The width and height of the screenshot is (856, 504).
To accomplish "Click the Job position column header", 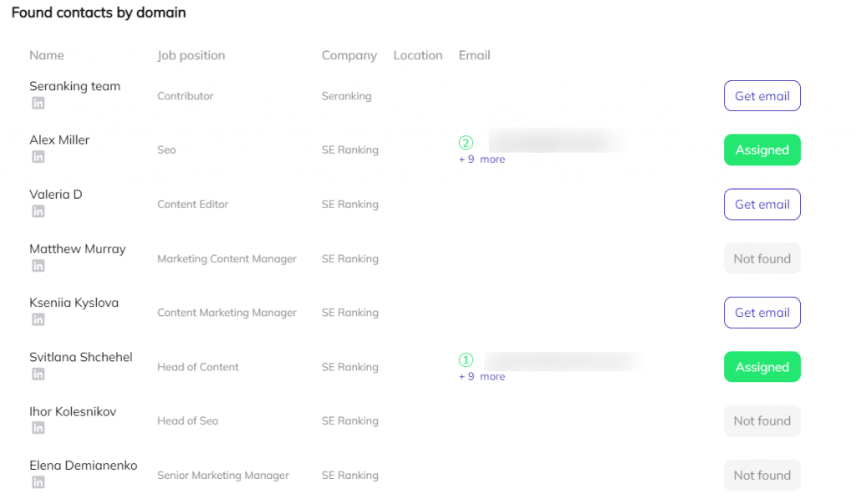I will (x=191, y=56).
